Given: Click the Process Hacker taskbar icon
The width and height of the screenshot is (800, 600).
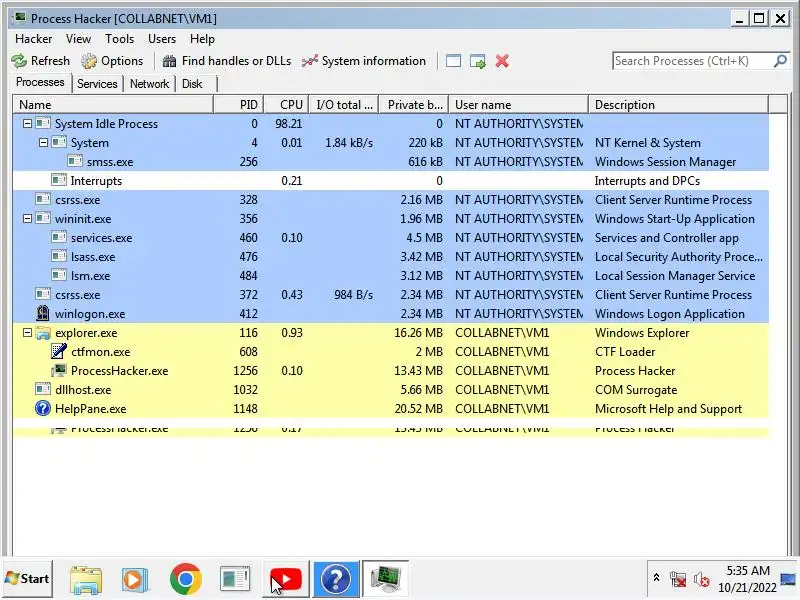Looking at the screenshot, I should [385, 579].
